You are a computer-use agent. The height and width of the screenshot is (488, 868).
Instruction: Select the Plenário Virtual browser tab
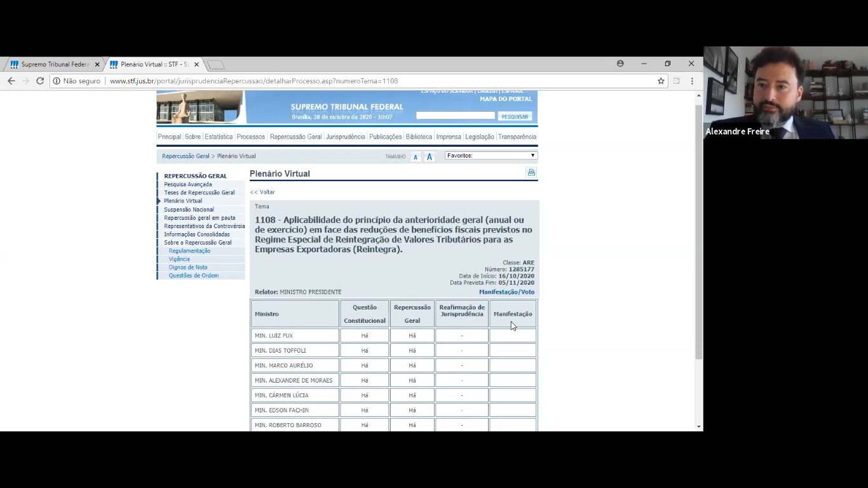(154, 65)
